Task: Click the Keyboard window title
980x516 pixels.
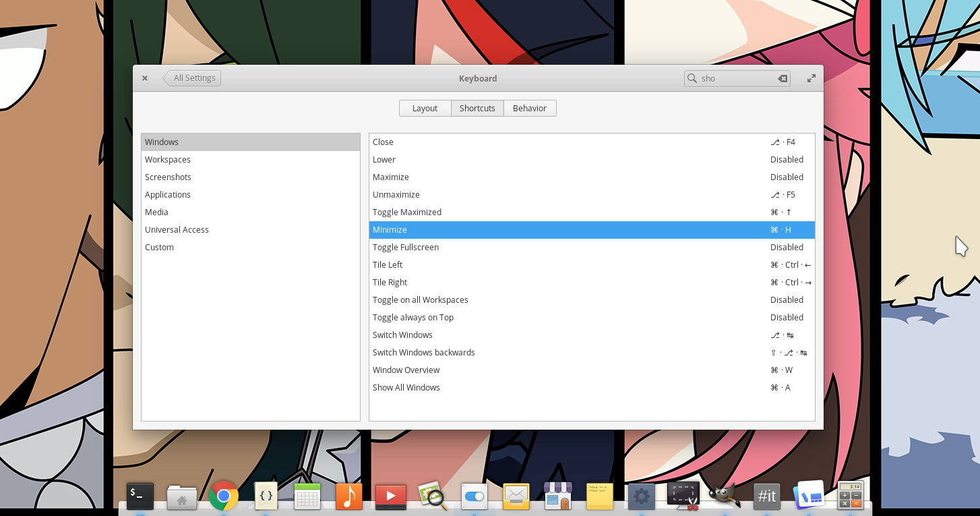Action: [x=478, y=78]
